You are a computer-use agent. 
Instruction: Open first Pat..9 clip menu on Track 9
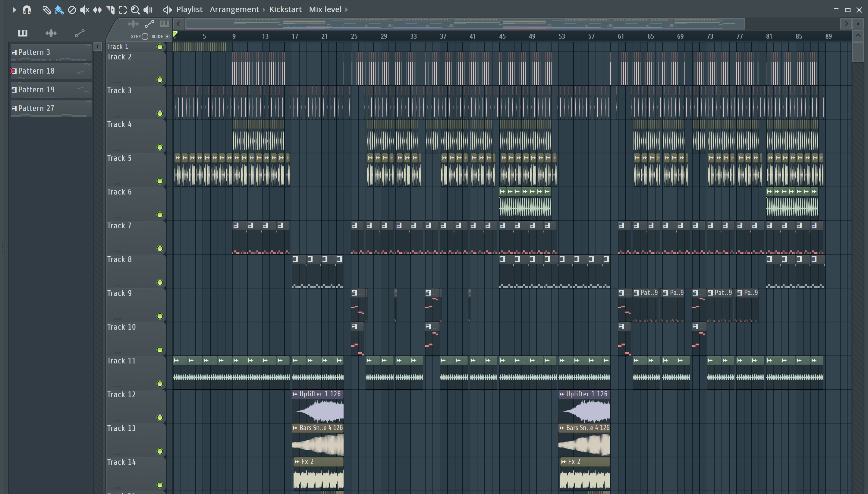pos(637,293)
